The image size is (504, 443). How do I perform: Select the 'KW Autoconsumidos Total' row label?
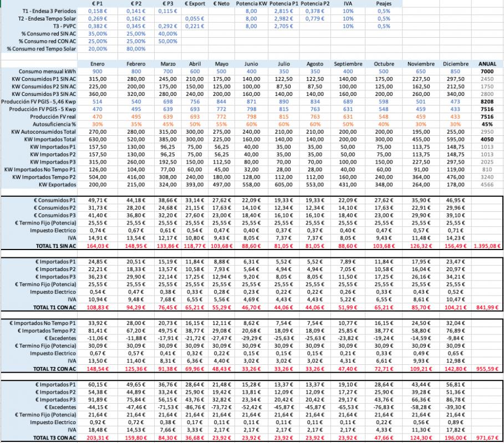click(x=44, y=132)
